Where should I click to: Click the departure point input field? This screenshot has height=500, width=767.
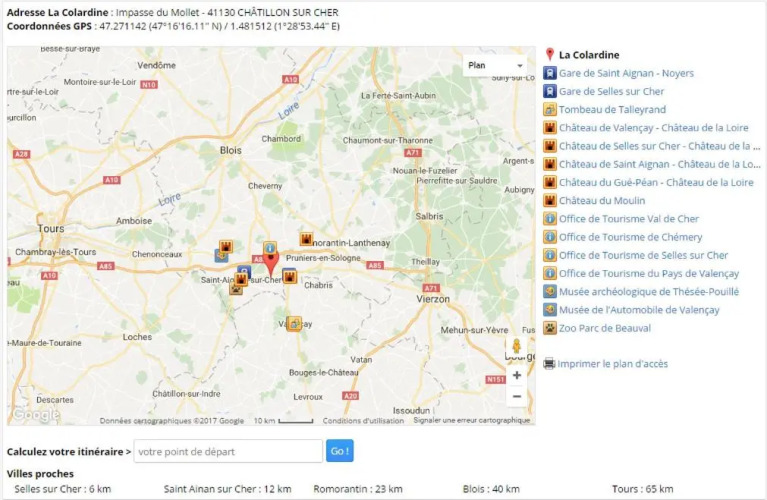(228, 451)
